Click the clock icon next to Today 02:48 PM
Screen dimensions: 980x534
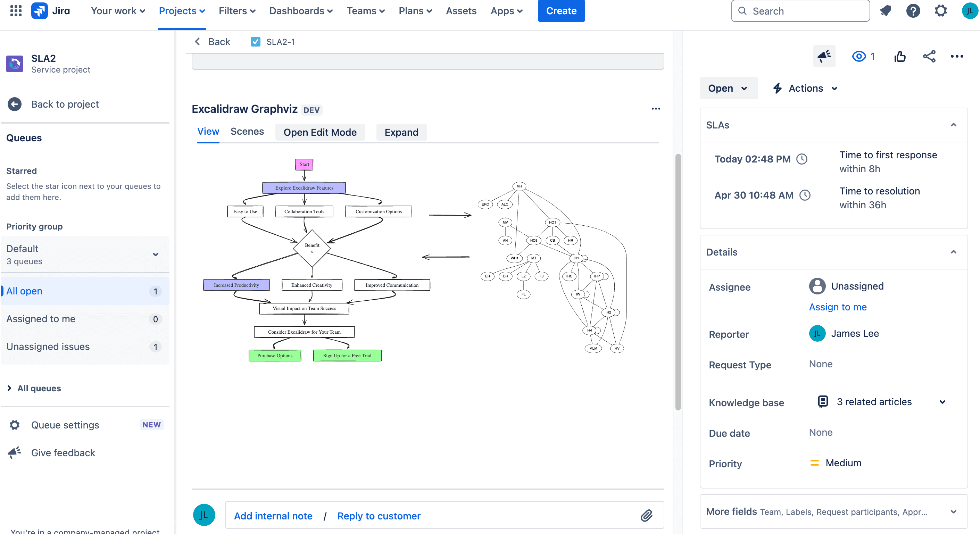(802, 159)
